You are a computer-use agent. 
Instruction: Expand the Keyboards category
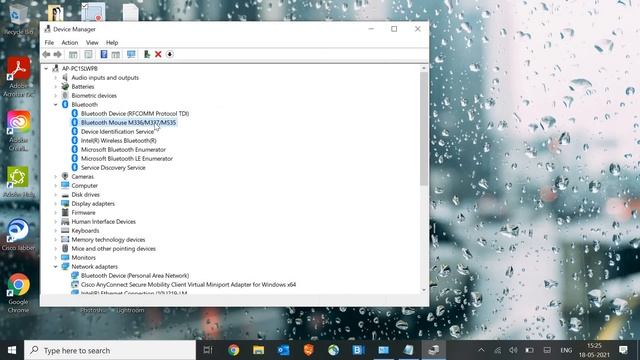point(56,231)
